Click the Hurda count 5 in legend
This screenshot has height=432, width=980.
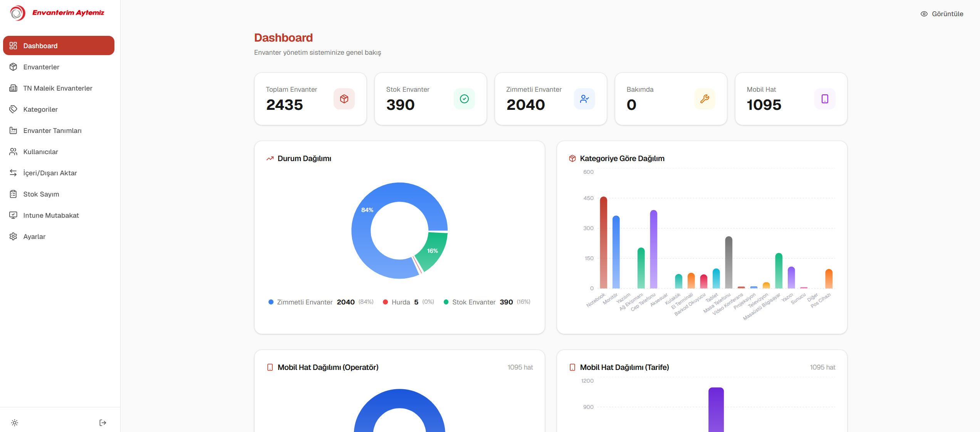[x=416, y=302]
